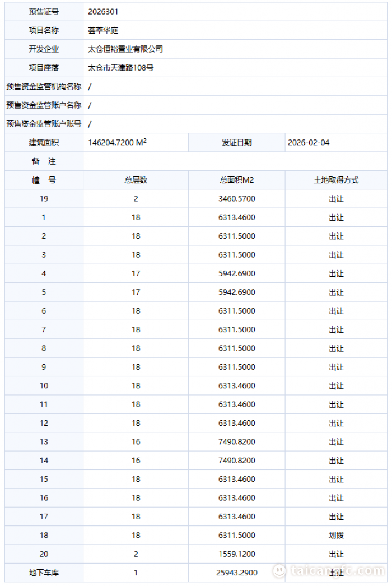
Task: Select the building area value 146204.7200 M²
Action: (x=117, y=142)
